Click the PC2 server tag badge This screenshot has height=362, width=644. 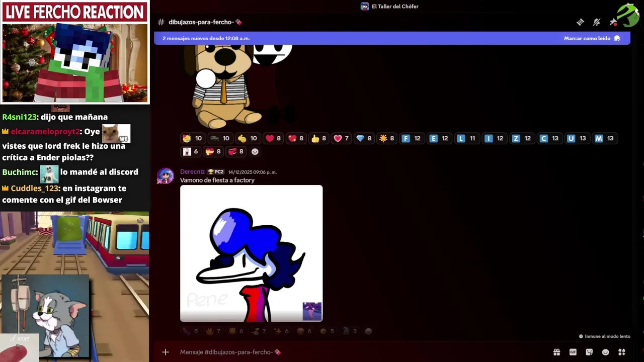(216, 172)
